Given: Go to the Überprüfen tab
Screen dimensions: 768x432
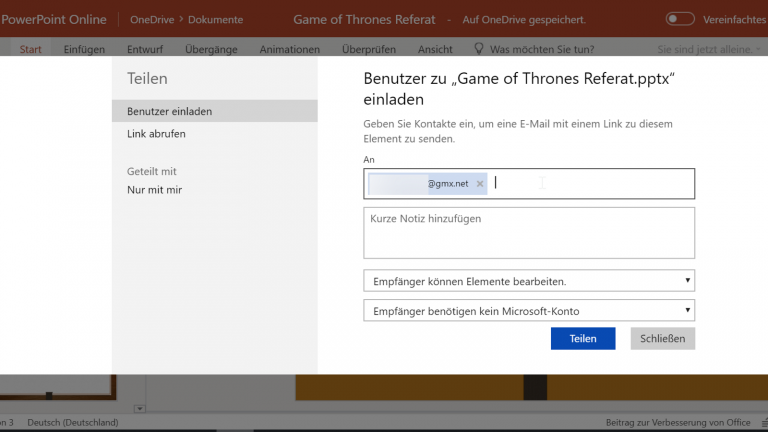Looking at the screenshot, I should pyautogui.click(x=368, y=49).
